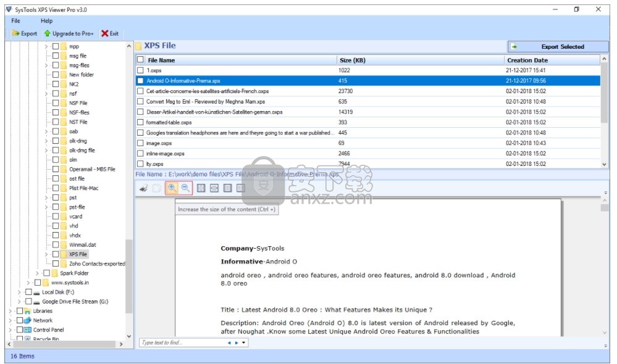Screen dimensions: 617x364
Task: Switch to single page view icon
Action: point(227,188)
